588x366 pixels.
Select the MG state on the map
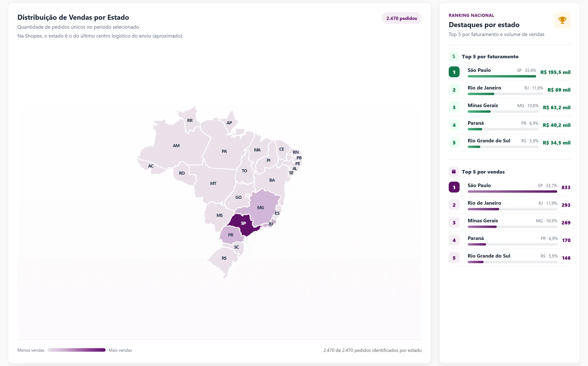260,208
